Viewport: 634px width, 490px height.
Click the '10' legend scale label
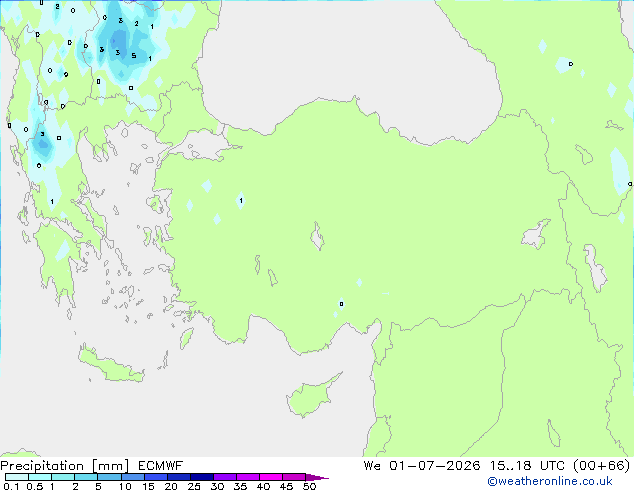tap(125, 486)
